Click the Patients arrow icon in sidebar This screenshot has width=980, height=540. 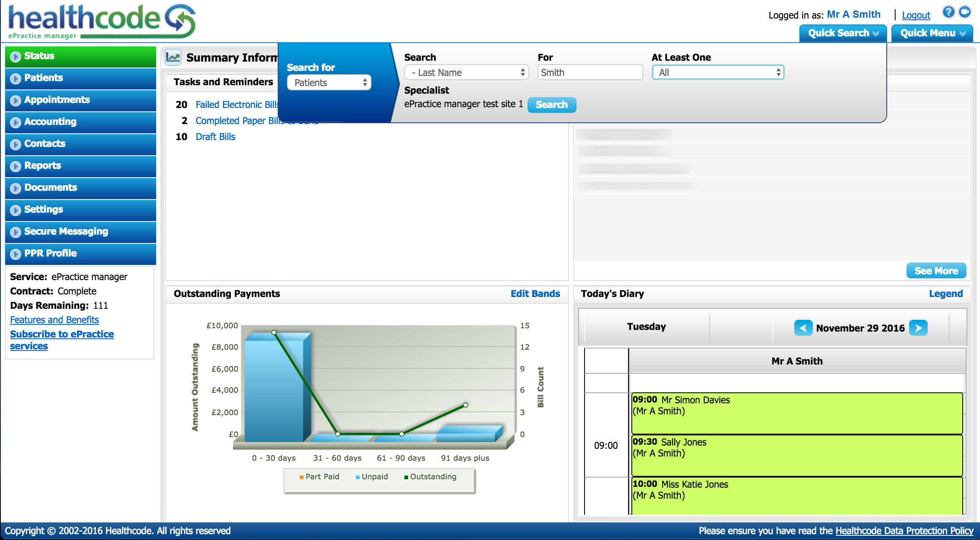tap(16, 78)
